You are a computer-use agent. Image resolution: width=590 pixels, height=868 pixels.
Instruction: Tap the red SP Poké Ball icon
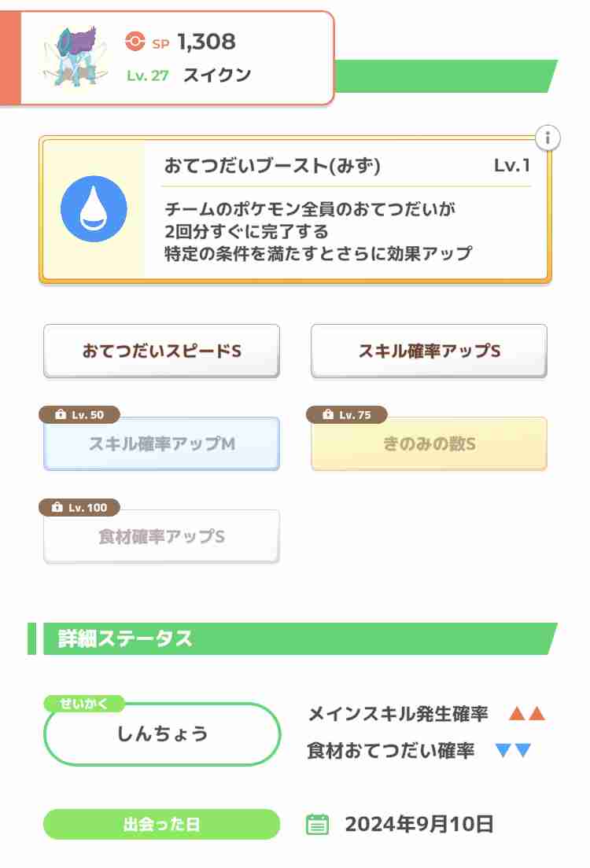coord(135,41)
